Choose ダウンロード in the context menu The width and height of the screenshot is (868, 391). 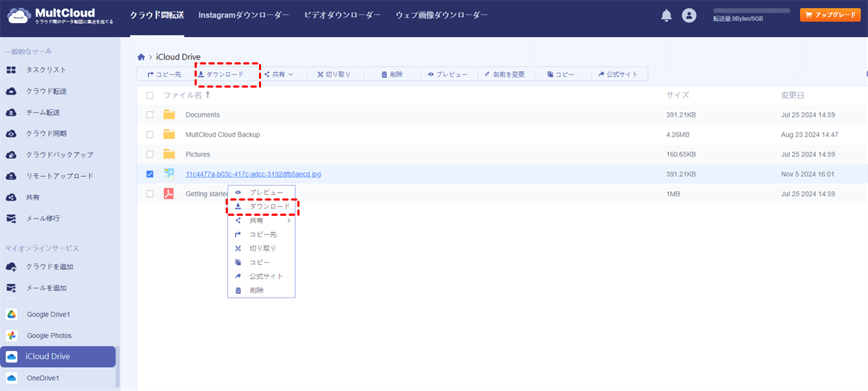tap(262, 206)
